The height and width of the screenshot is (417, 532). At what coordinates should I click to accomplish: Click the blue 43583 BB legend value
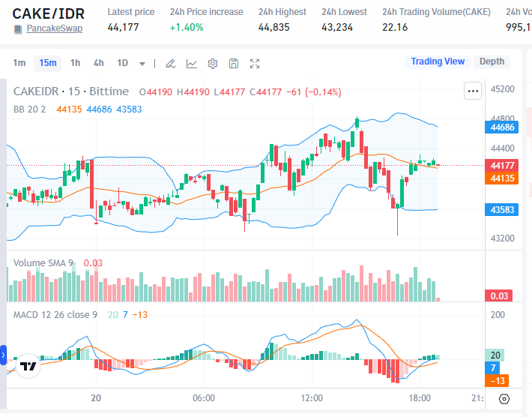(x=130, y=109)
